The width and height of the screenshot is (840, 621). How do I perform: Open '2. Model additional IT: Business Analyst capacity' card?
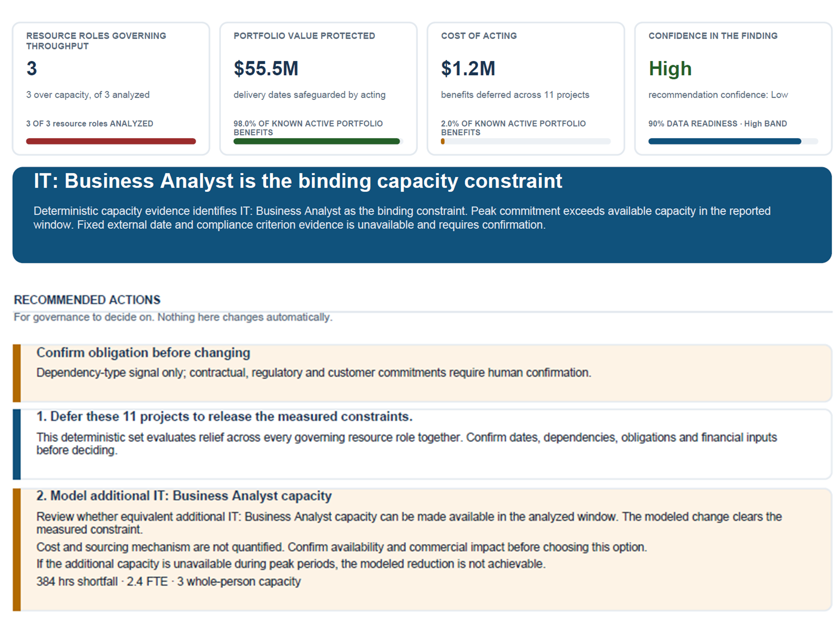point(423,549)
